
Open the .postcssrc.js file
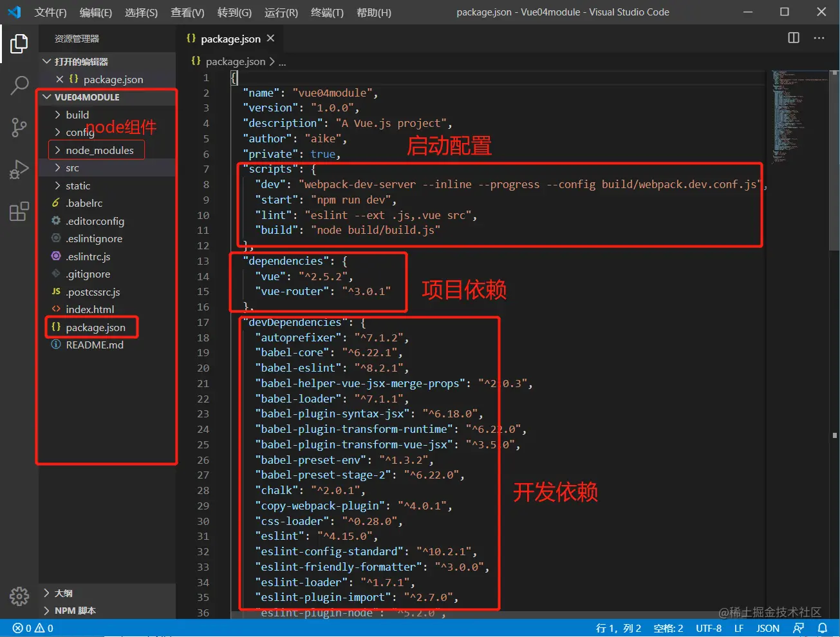tap(107, 292)
